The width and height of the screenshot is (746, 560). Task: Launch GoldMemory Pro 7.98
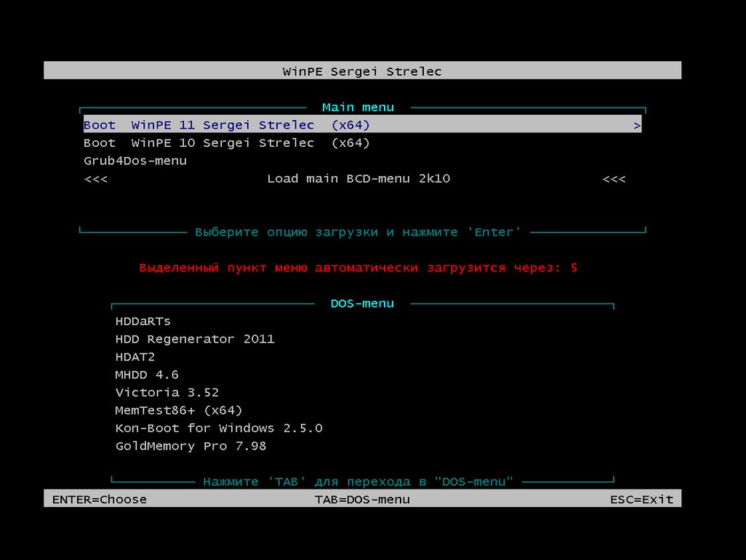point(190,446)
